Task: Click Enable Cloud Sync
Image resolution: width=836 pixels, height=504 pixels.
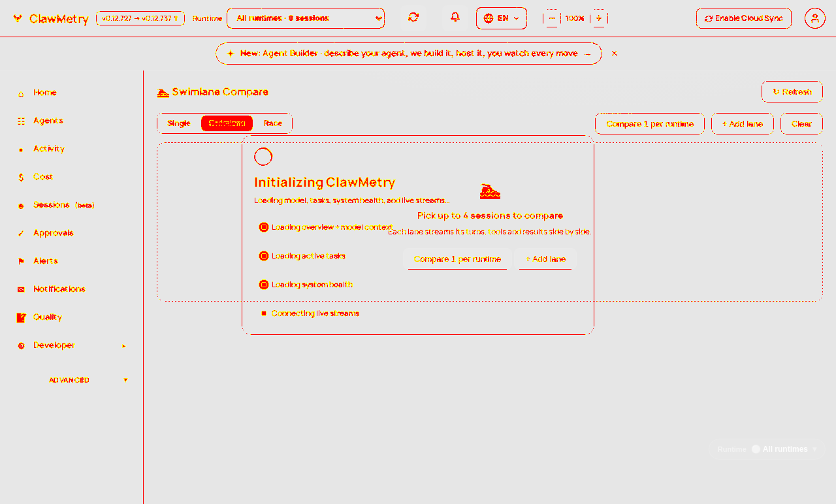Action: [744, 18]
